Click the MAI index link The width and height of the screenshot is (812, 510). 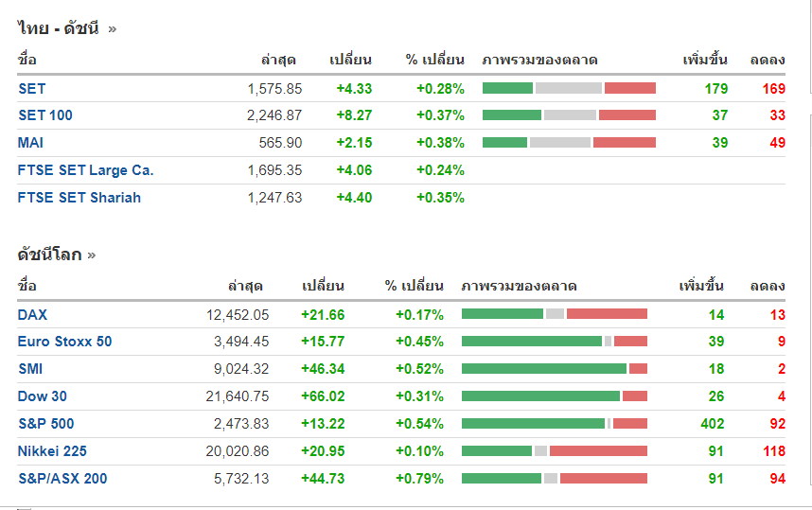[30, 143]
